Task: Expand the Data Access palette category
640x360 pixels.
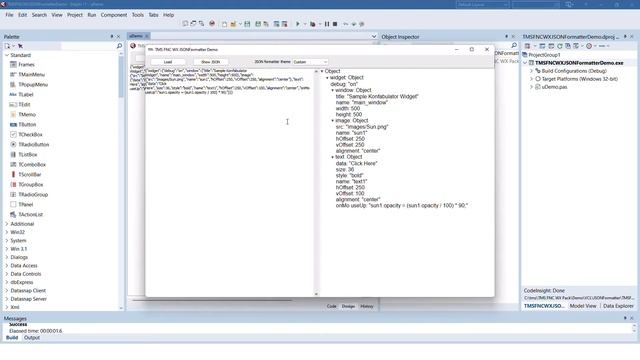Action: pos(7,266)
